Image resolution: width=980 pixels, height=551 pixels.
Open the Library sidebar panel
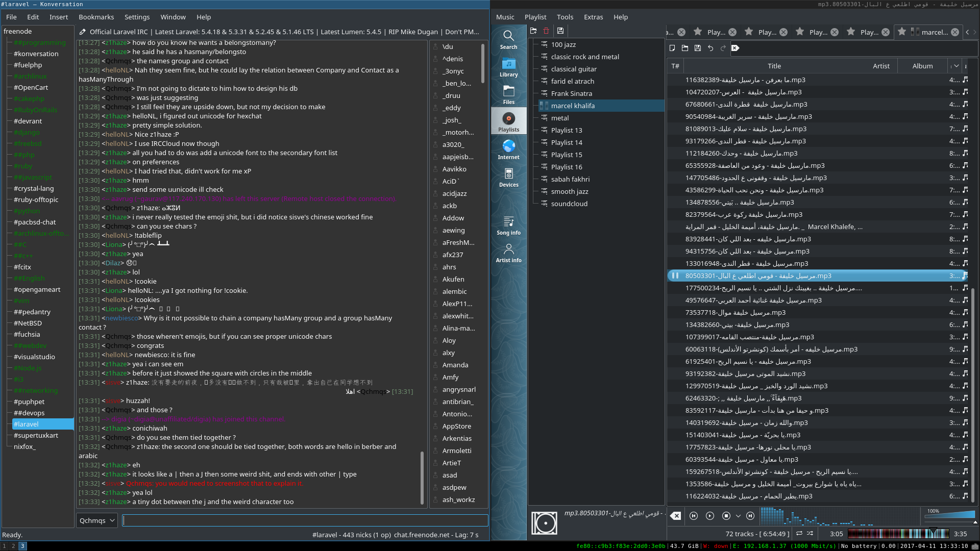pyautogui.click(x=508, y=67)
